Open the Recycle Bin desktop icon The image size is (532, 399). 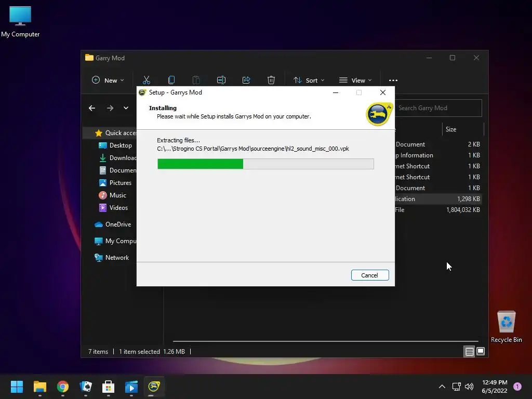[506, 327]
